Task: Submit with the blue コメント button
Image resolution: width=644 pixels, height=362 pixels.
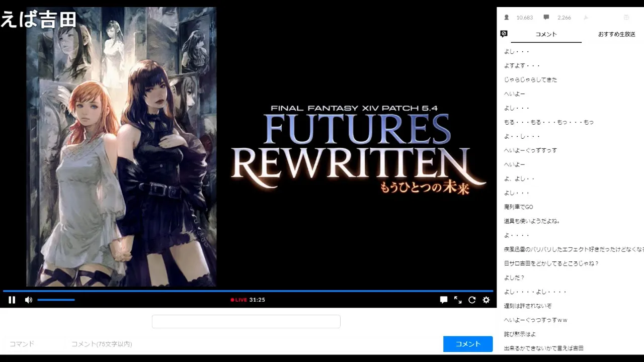Action: coord(468,344)
